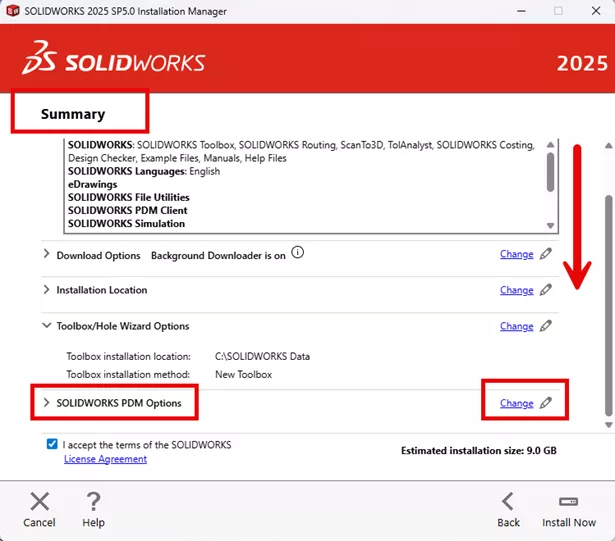Click the pencil icon in Installation Location row

[546, 290]
